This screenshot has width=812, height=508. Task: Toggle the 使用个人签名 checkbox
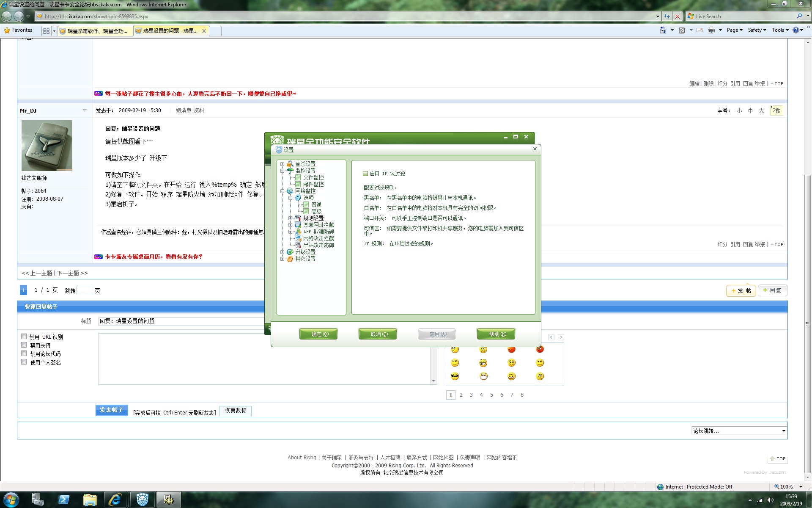[24, 362]
